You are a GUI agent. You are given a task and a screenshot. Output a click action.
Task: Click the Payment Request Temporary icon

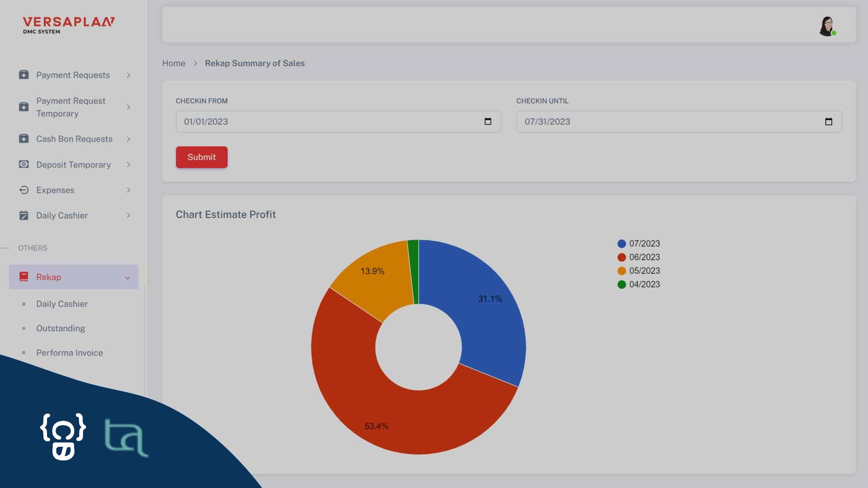pyautogui.click(x=23, y=107)
